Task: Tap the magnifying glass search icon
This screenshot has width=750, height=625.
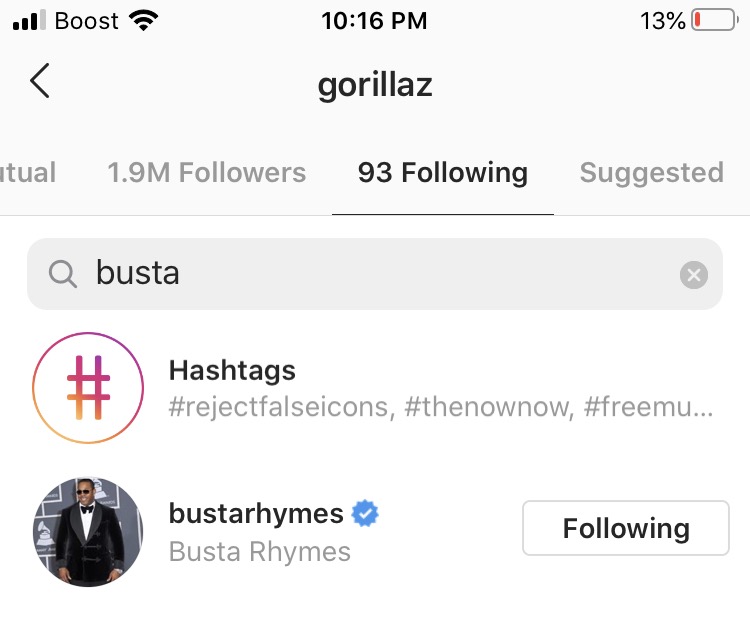Action: pos(63,274)
